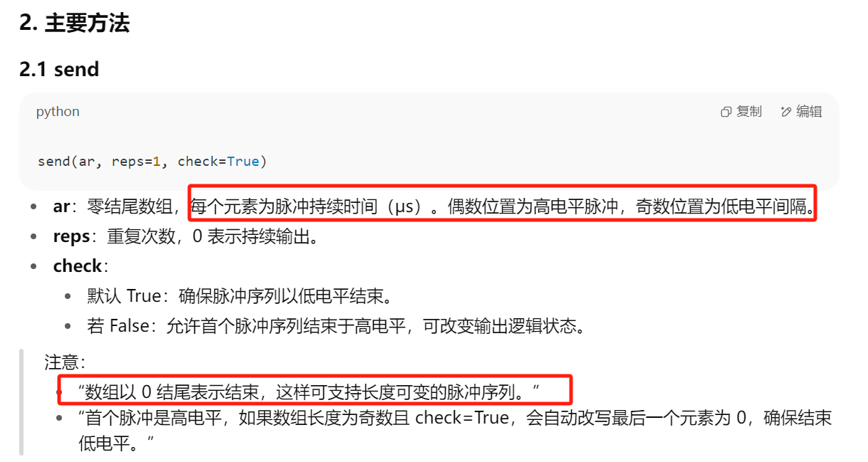Image resolution: width=868 pixels, height=462 pixels.
Task: Click the python language label
Action: tap(58, 112)
